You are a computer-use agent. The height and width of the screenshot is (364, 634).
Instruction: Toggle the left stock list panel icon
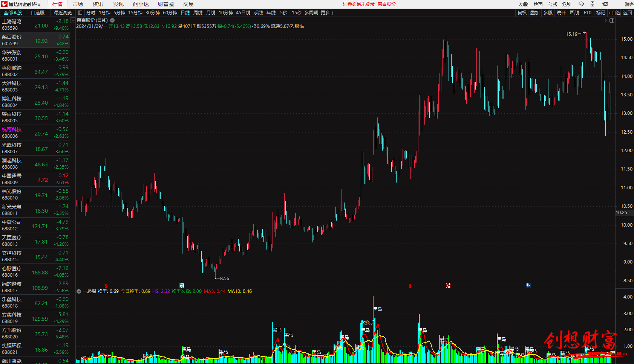[x=80, y=13]
